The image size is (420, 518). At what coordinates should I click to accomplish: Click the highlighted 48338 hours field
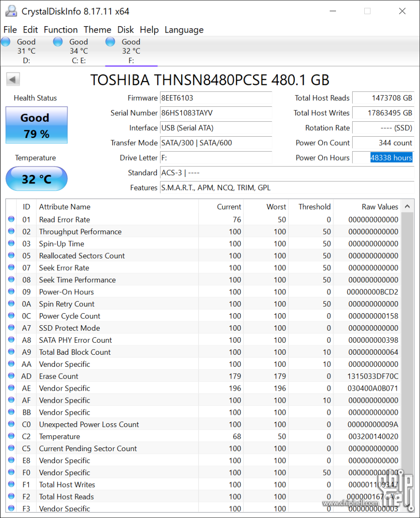click(383, 158)
